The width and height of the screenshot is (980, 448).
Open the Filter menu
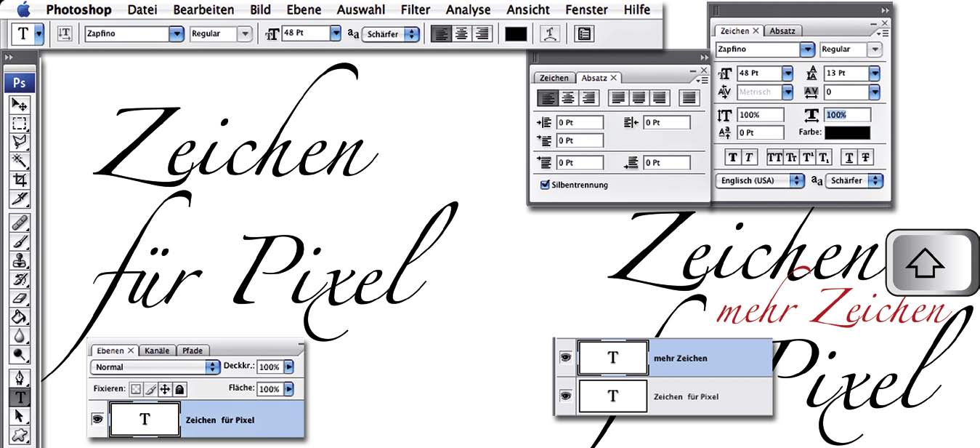click(x=415, y=9)
